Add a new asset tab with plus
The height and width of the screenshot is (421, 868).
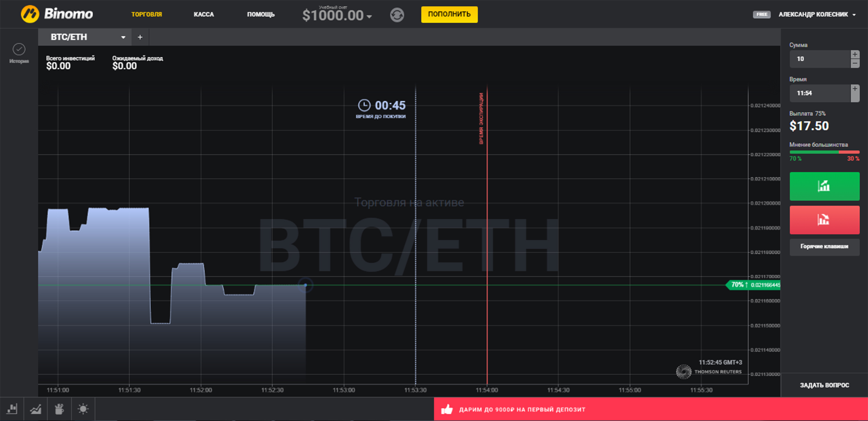click(140, 37)
